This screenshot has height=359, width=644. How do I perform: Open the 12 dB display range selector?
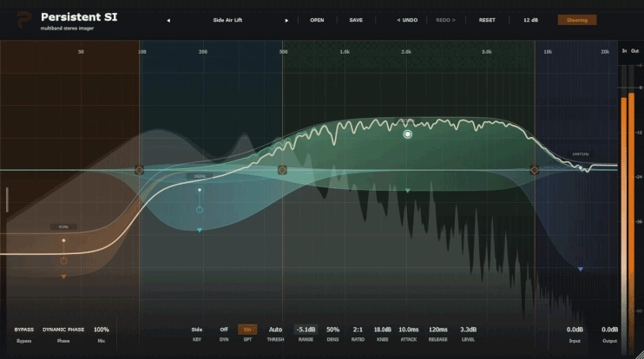pyautogui.click(x=530, y=20)
